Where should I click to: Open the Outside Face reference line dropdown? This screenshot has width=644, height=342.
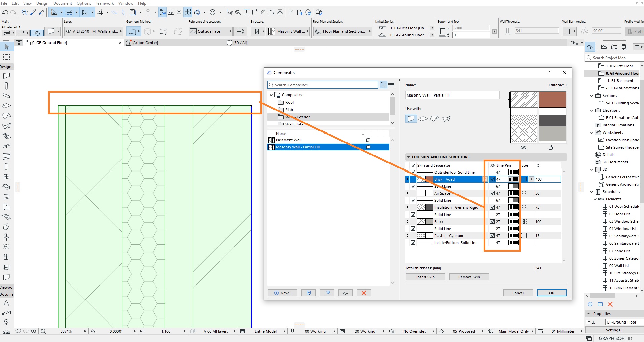click(x=211, y=31)
